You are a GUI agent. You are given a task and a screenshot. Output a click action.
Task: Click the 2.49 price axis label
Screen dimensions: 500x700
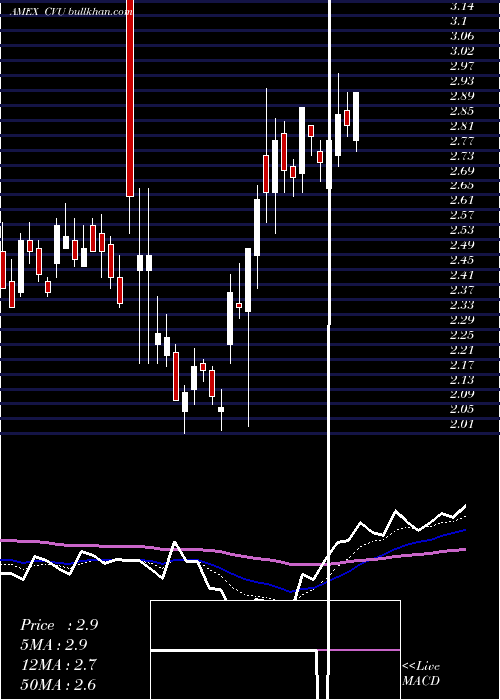pyautogui.click(x=462, y=245)
